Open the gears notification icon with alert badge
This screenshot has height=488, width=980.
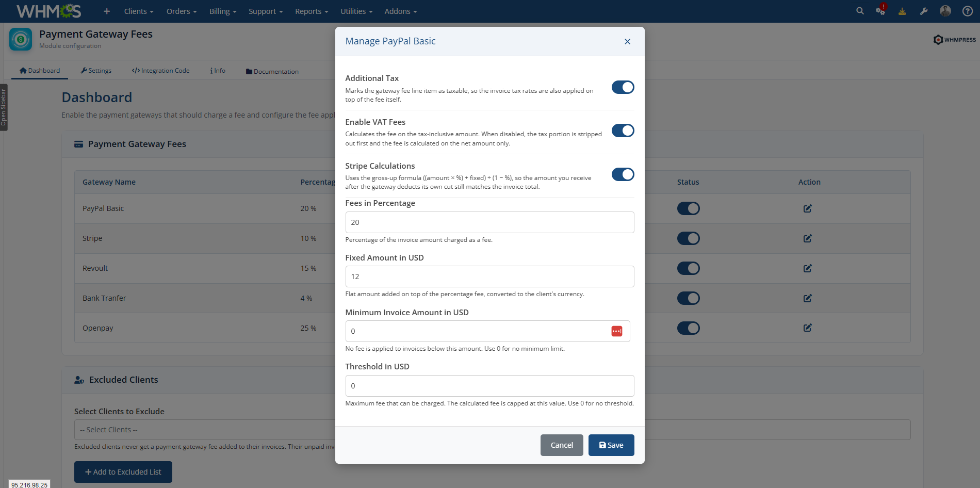point(881,10)
